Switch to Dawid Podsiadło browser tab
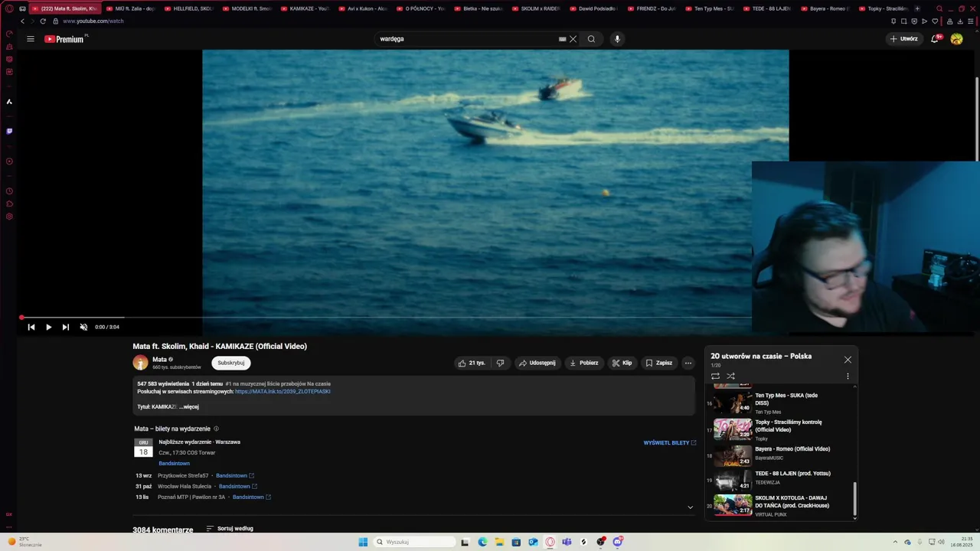This screenshot has width=980, height=551. coord(594,8)
